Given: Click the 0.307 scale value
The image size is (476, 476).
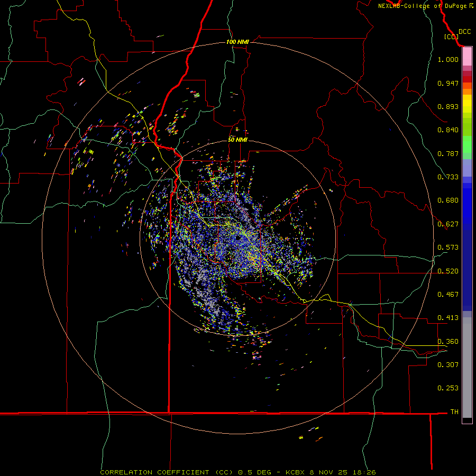Looking at the screenshot, I should [x=448, y=364].
